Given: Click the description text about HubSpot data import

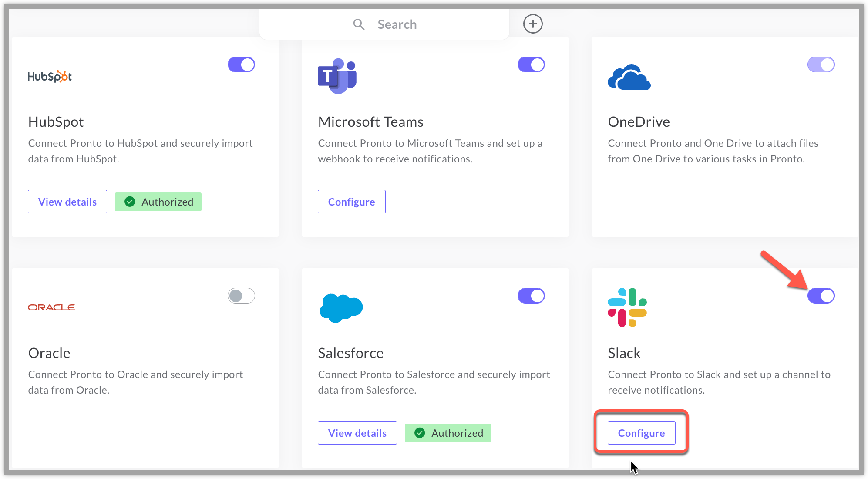Looking at the screenshot, I should click(140, 151).
